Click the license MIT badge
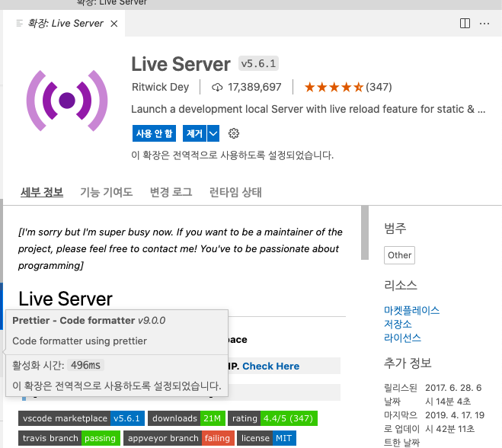This screenshot has height=448, width=502. coord(267,438)
